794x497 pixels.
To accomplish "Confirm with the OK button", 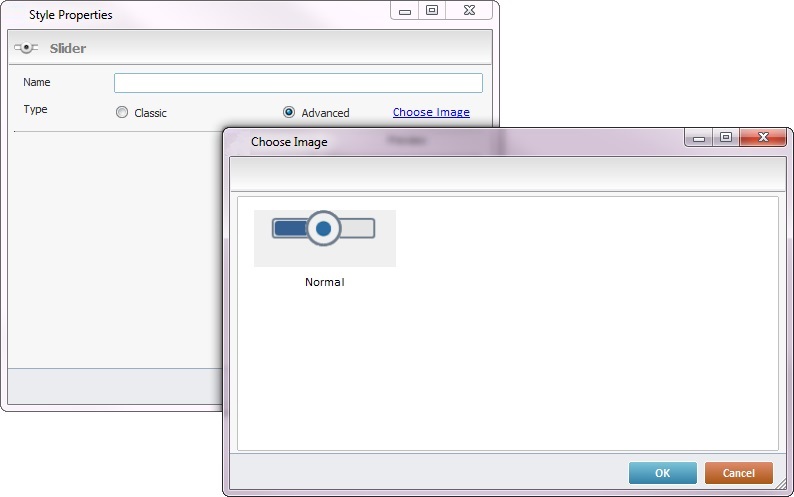I will pyautogui.click(x=662, y=473).
